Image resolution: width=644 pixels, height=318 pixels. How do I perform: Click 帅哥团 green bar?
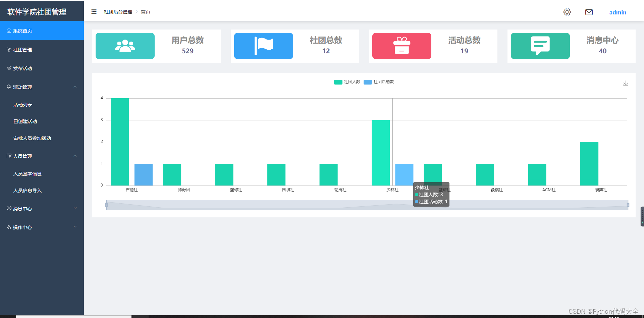click(x=172, y=174)
